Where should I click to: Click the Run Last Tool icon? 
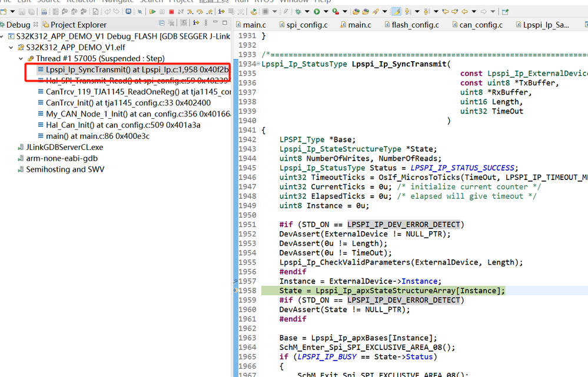point(335,12)
